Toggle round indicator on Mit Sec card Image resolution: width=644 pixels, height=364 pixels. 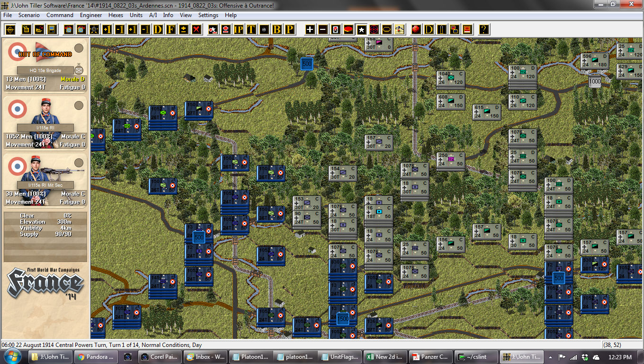(79, 163)
